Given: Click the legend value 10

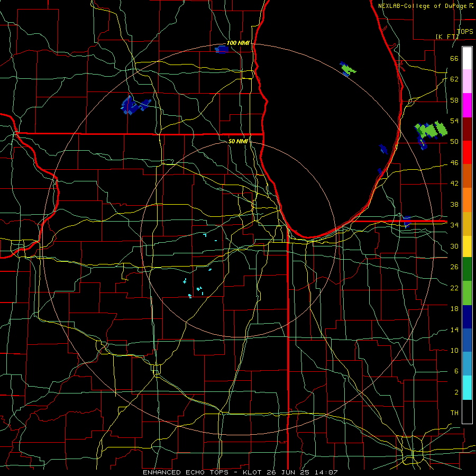Looking at the screenshot, I should tap(454, 351).
